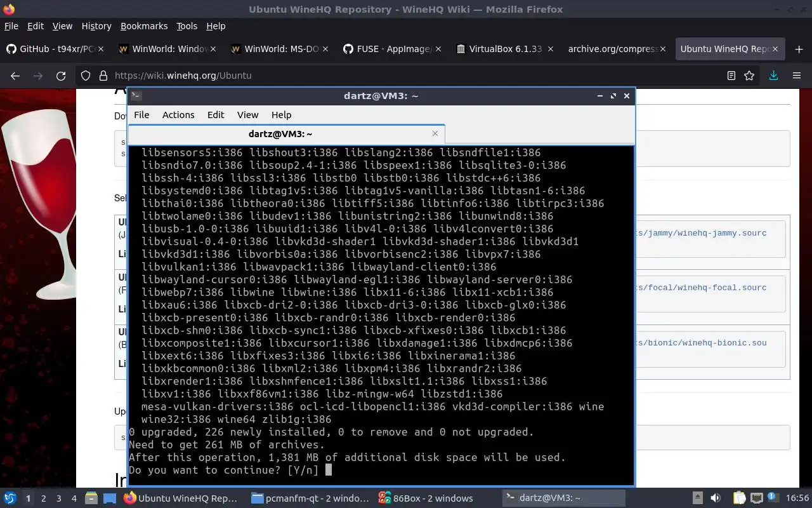Open Firefox Bookmarks menu
The height and width of the screenshot is (508, 812).
tap(144, 26)
